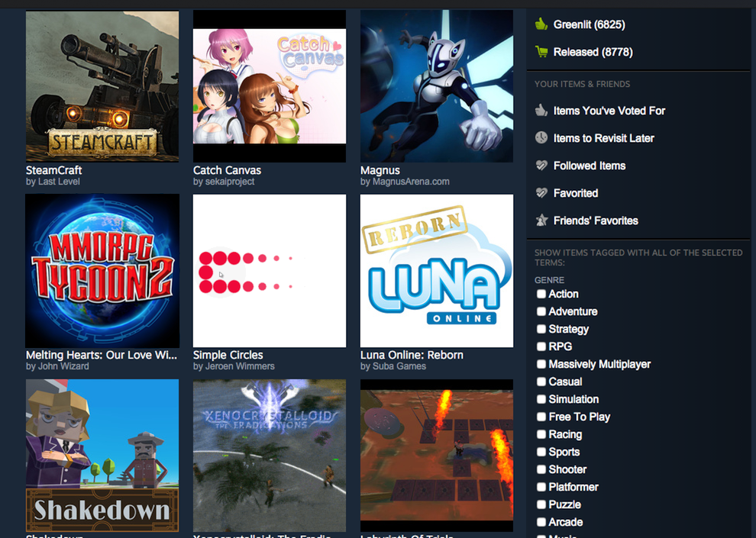
Task: Tick the RPG genre checkbox
Action: [541, 346]
